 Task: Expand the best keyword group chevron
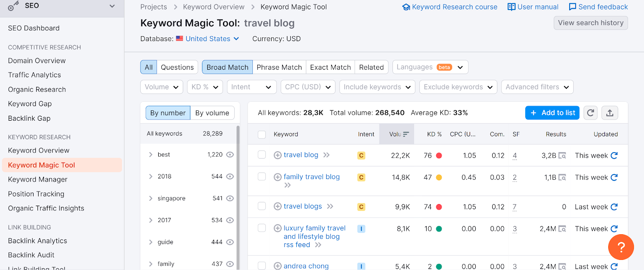point(151,155)
